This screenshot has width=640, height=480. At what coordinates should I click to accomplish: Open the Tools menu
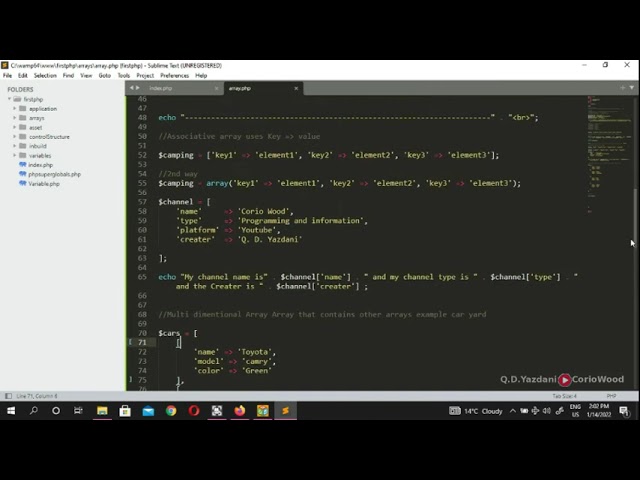click(x=123, y=76)
